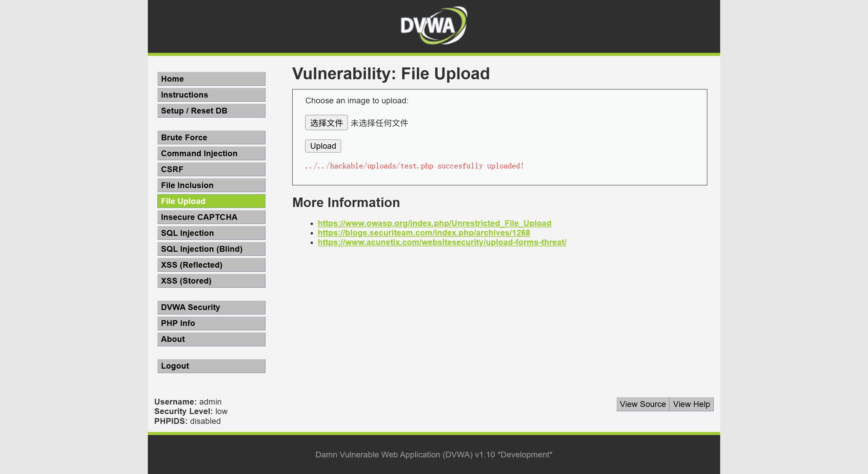Open Command Injection section
This screenshot has width=868, height=474.
(211, 153)
